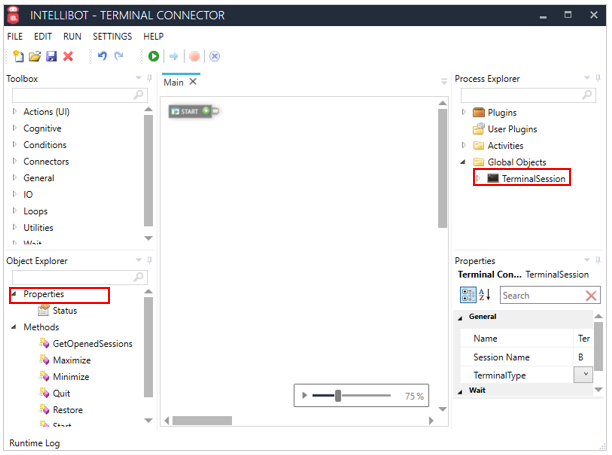This screenshot has height=455, width=612.
Task: Open the Runtime Log panel
Action: pyautogui.click(x=34, y=443)
